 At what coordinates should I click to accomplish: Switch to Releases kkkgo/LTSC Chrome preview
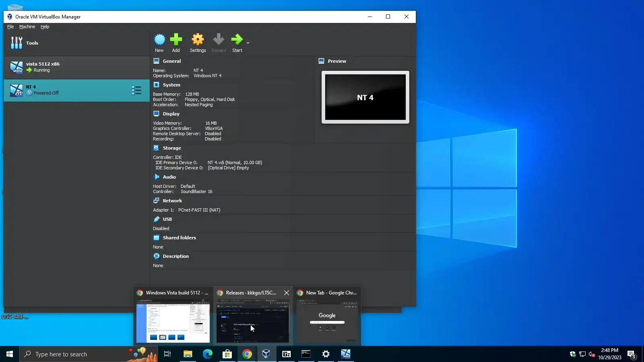click(x=253, y=316)
